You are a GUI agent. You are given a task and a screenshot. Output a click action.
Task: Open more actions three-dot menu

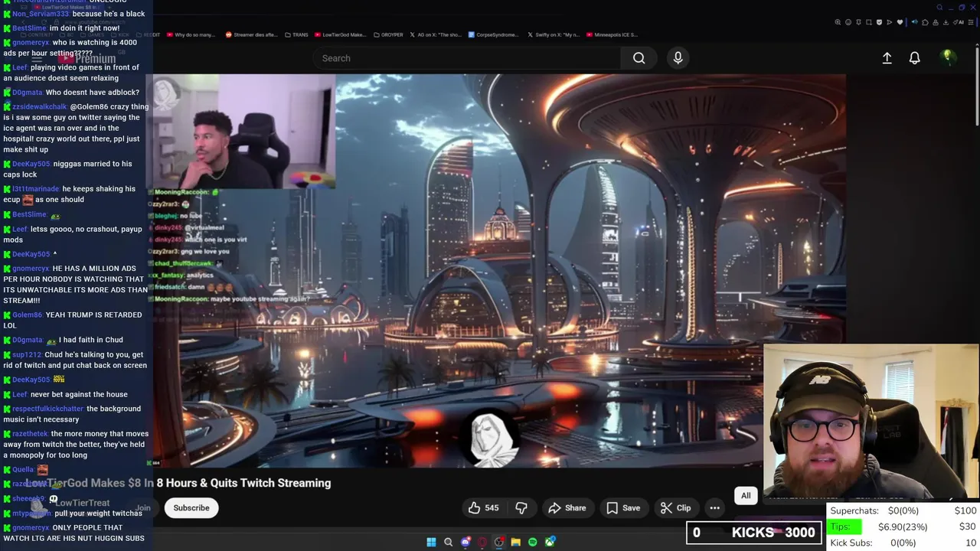pyautogui.click(x=714, y=507)
